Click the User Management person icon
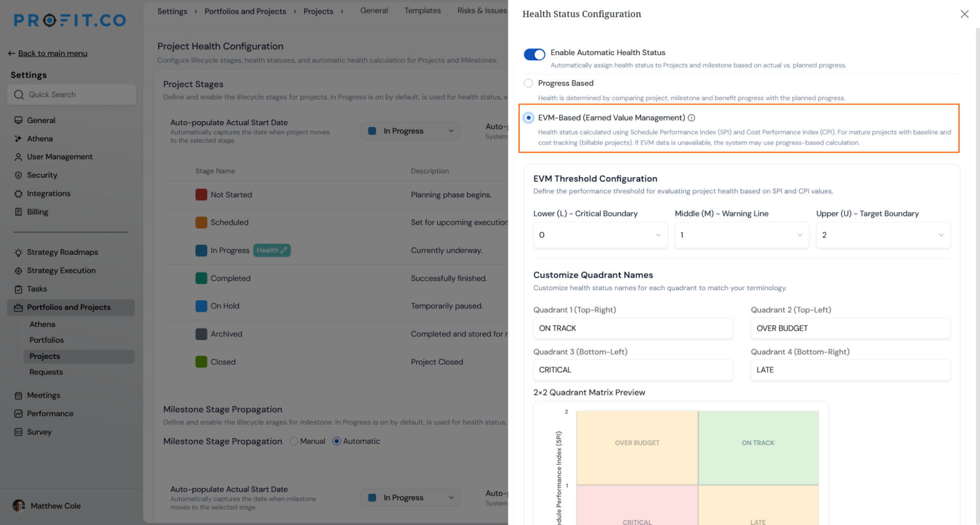The width and height of the screenshot is (980, 525). (18, 157)
